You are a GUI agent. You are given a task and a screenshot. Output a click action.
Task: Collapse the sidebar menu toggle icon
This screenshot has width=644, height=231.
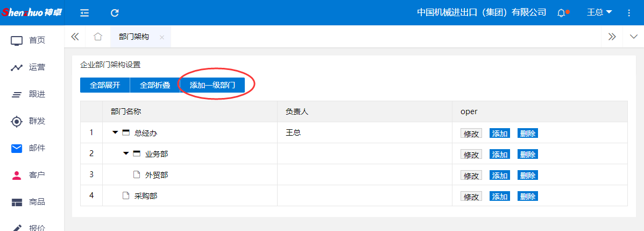(x=84, y=12)
